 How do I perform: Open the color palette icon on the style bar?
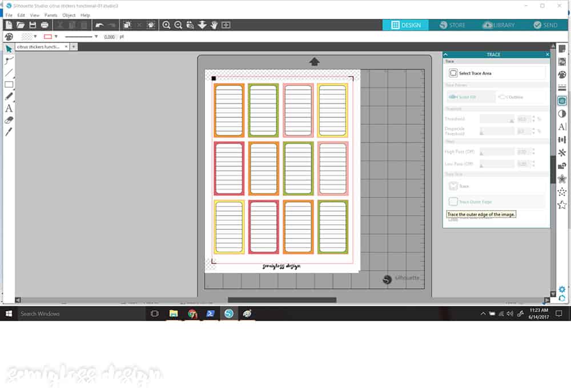point(9,37)
